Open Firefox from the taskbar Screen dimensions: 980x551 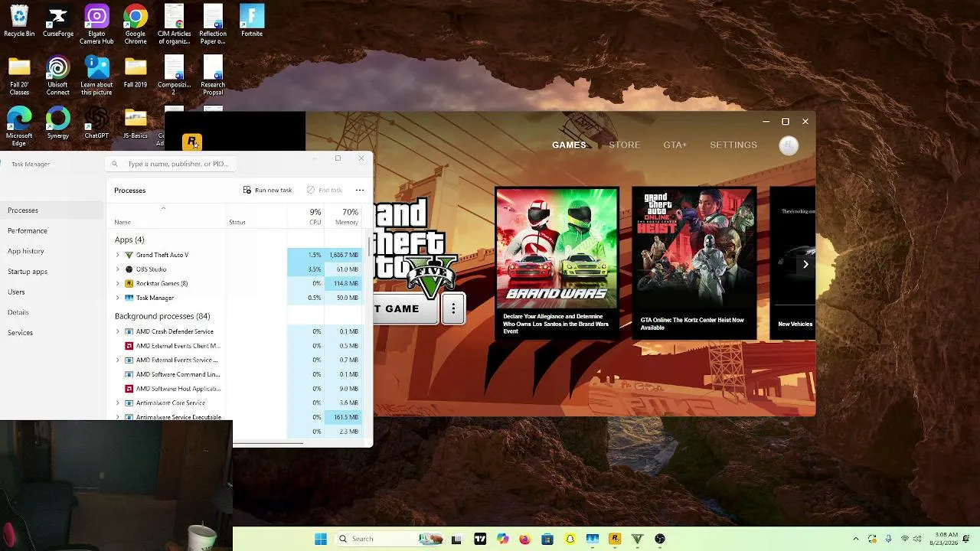[524, 539]
